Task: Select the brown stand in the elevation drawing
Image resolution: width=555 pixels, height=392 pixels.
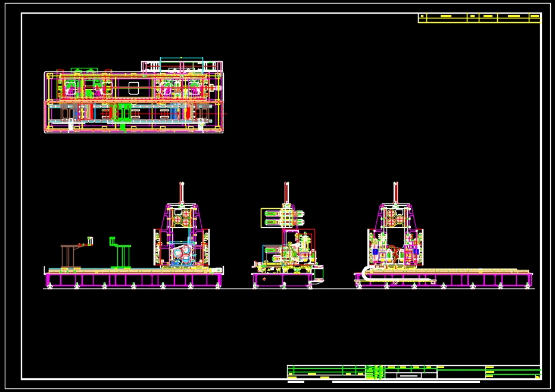Action: coord(76,252)
